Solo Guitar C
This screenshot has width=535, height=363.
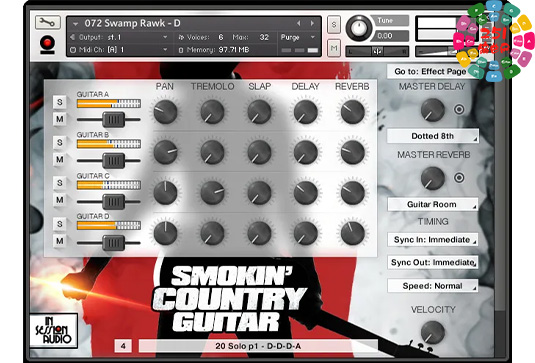point(60,183)
